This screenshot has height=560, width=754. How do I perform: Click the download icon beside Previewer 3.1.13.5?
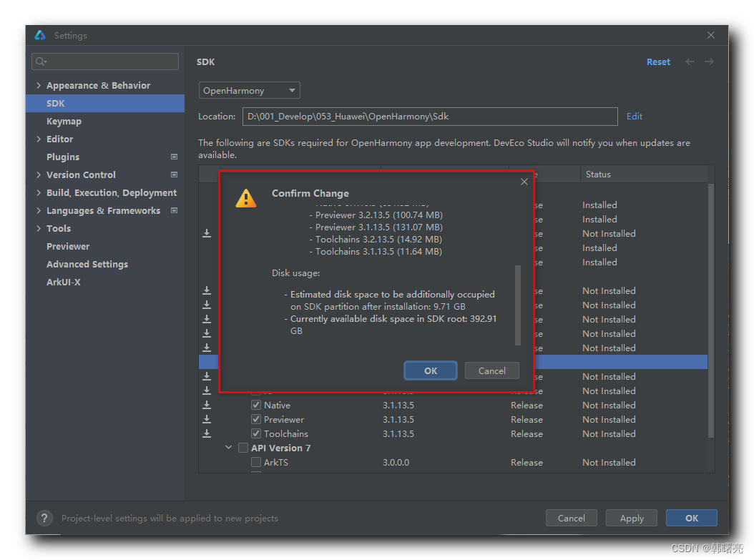[207, 419]
